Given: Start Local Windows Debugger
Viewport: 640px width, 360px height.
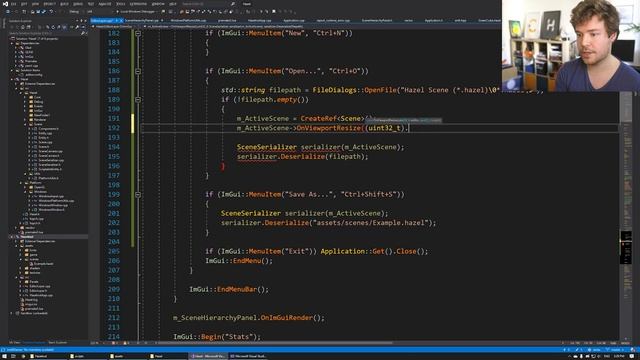Looking at the screenshot, I should click(x=137, y=11).
